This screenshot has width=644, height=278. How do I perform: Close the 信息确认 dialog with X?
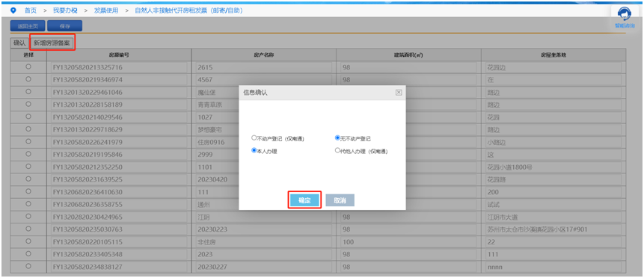click(x=399, y=93)
